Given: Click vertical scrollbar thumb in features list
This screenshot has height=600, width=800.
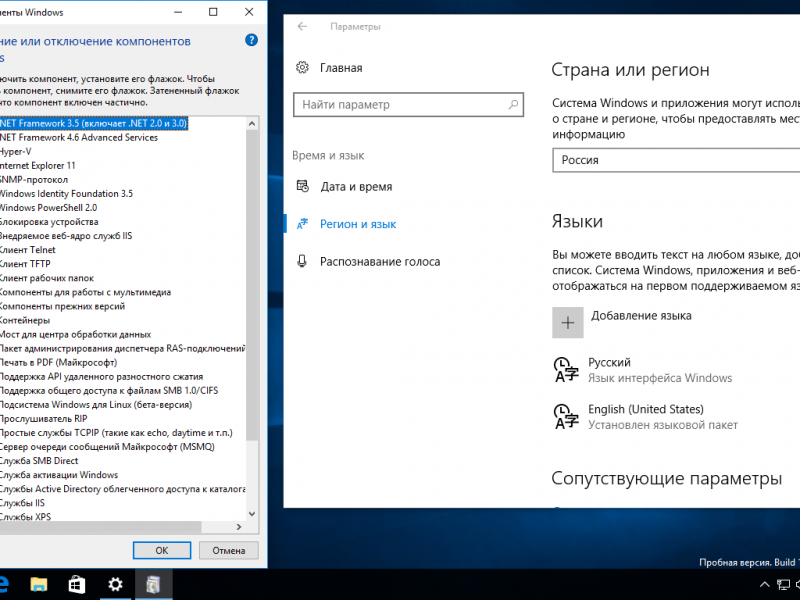Looking at the screenshot, I should (x=252, y=285).
